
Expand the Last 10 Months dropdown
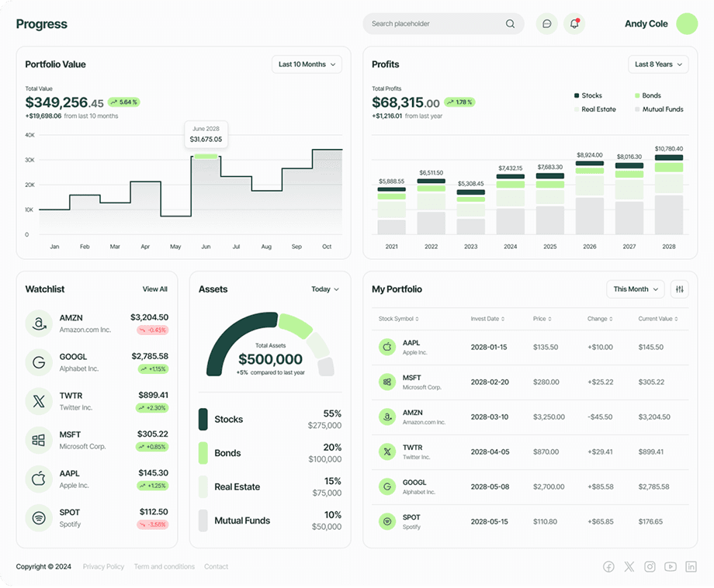pyautogui.click(x=307, y=64)
